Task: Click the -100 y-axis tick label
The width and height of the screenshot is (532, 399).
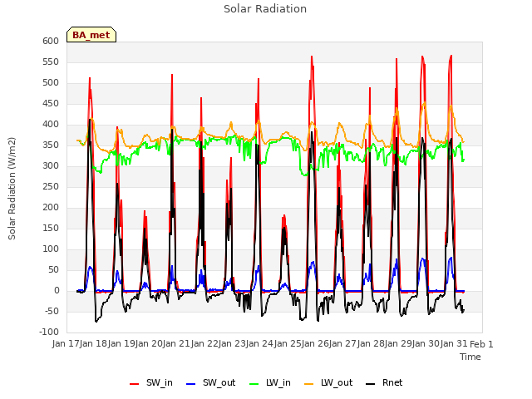Action: coord(49,332)
